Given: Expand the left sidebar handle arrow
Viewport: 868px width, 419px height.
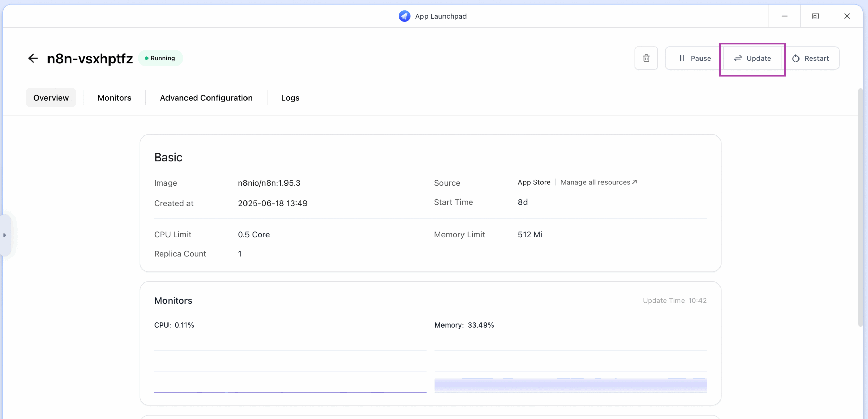Looking at the screenshot, I should [x=5, y=235].
